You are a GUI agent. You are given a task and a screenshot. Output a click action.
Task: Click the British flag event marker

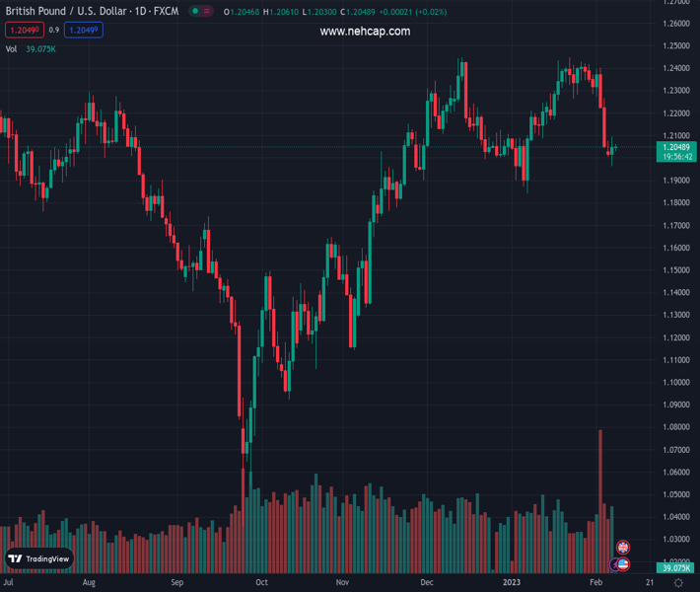pos(622,547)
